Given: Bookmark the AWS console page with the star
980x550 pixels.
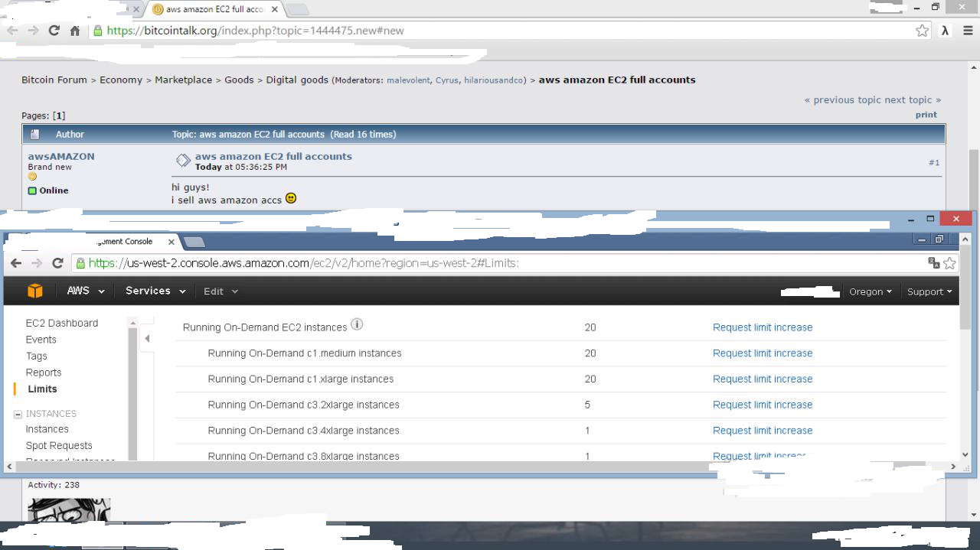Looking at the screenshot, I should pos(949,263).
